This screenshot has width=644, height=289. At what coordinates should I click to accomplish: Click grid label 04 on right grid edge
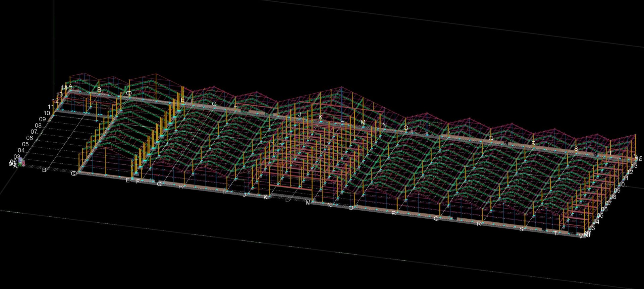click(x=596, y=222)
